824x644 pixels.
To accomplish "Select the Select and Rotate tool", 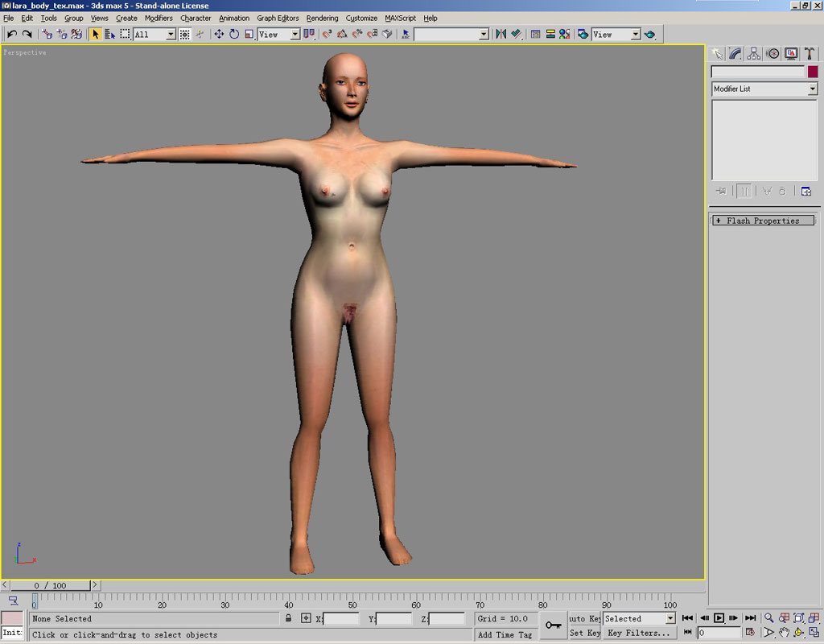I will tap(234, 34).
